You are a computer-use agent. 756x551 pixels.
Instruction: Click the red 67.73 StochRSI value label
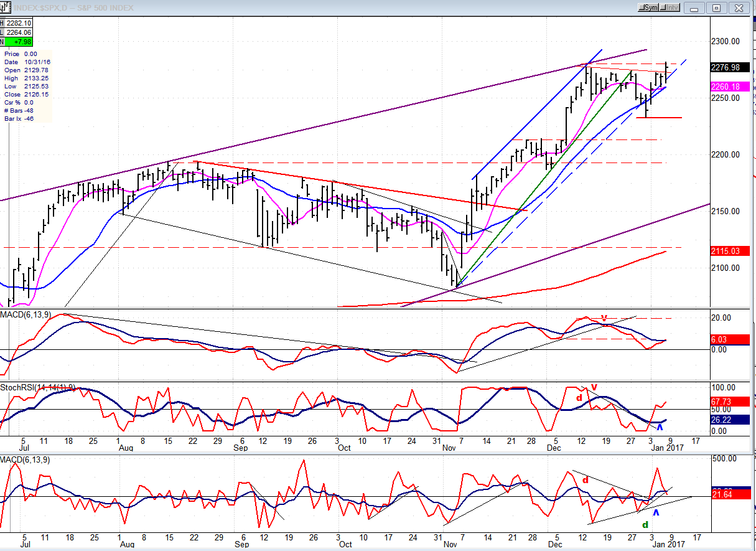[725, 403]
